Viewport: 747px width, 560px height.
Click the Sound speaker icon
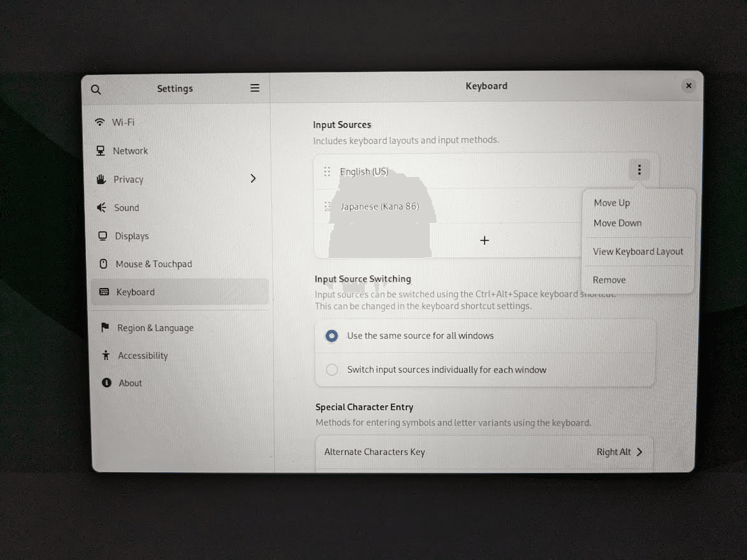point(101,208)
